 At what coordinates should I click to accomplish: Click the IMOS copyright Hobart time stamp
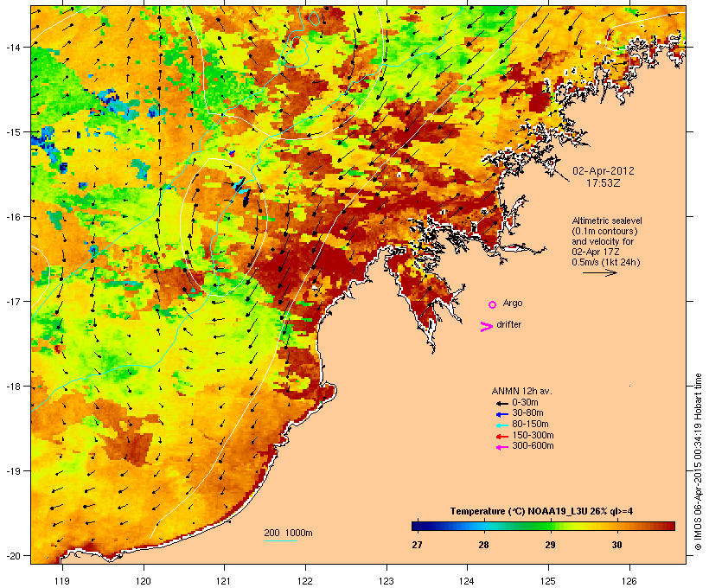(698, 462)
